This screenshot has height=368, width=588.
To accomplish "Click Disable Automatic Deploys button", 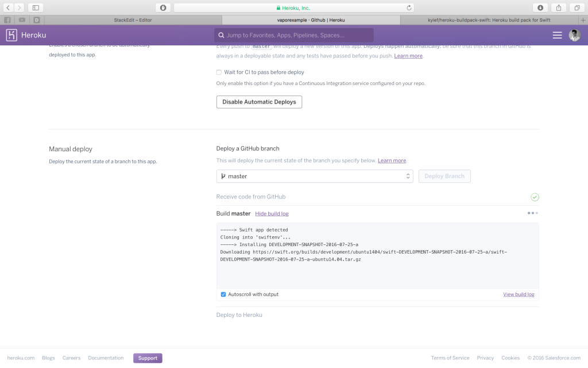I will pos(259,102).
